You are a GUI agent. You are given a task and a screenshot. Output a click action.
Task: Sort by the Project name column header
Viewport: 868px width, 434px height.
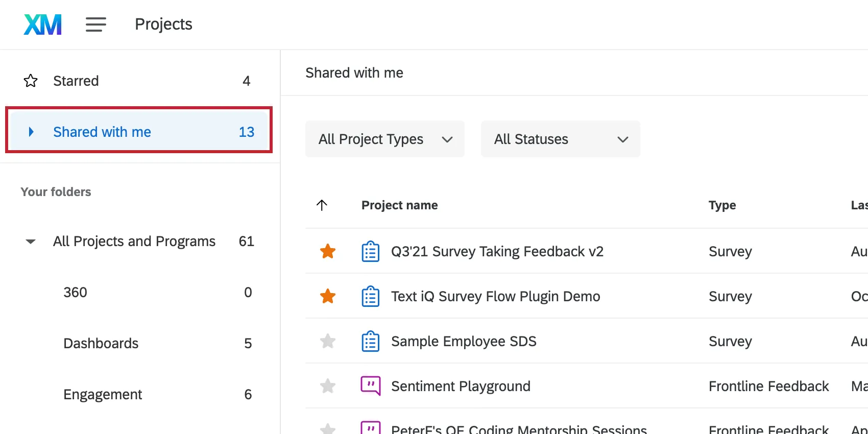(399, 205)
